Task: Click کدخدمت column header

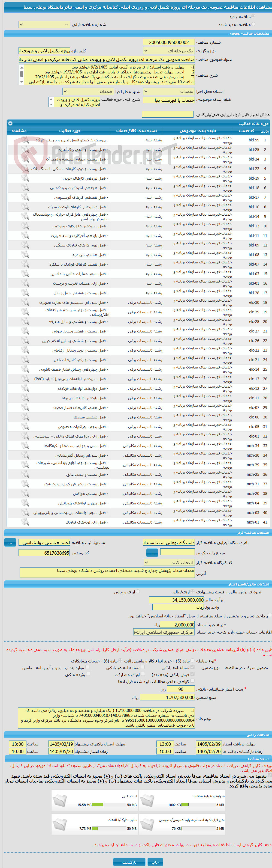Action: (x=247, y=131)
